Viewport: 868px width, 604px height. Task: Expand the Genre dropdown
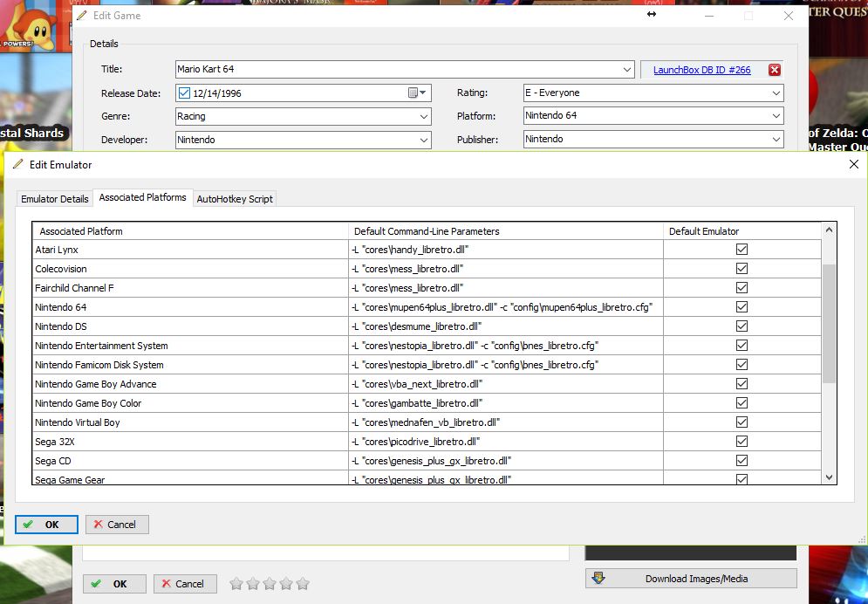(x=423, y=117)
